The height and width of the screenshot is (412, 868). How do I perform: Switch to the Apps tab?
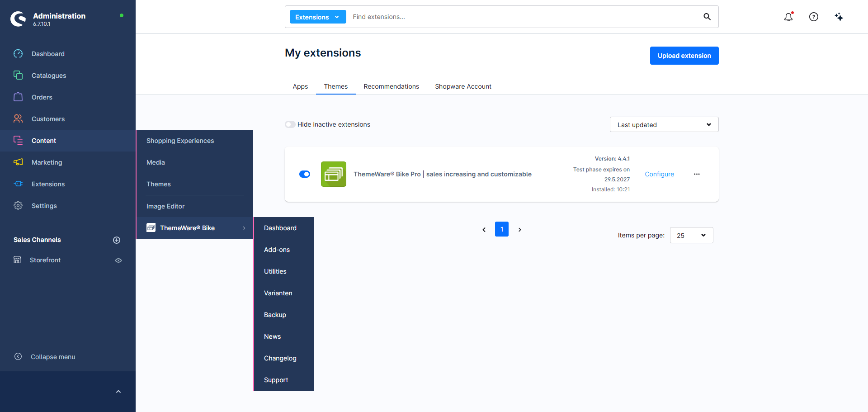300,86
